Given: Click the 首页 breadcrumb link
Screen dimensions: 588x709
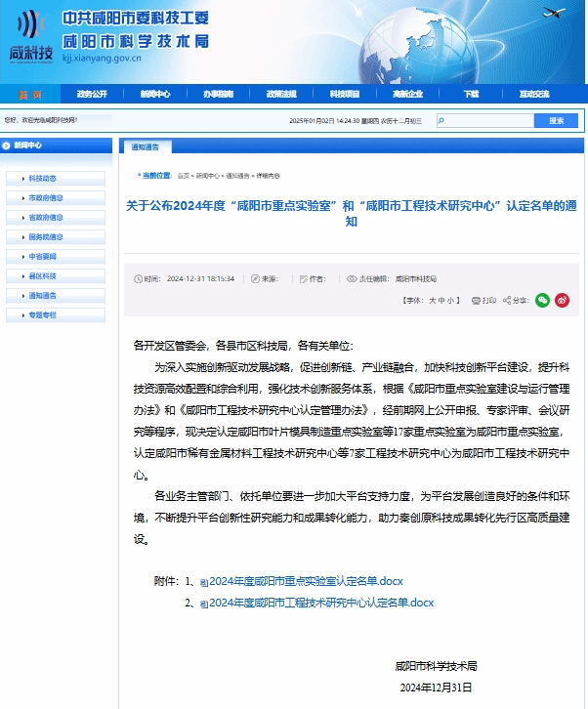Looking at the screenshot, I should coord(183,176).
